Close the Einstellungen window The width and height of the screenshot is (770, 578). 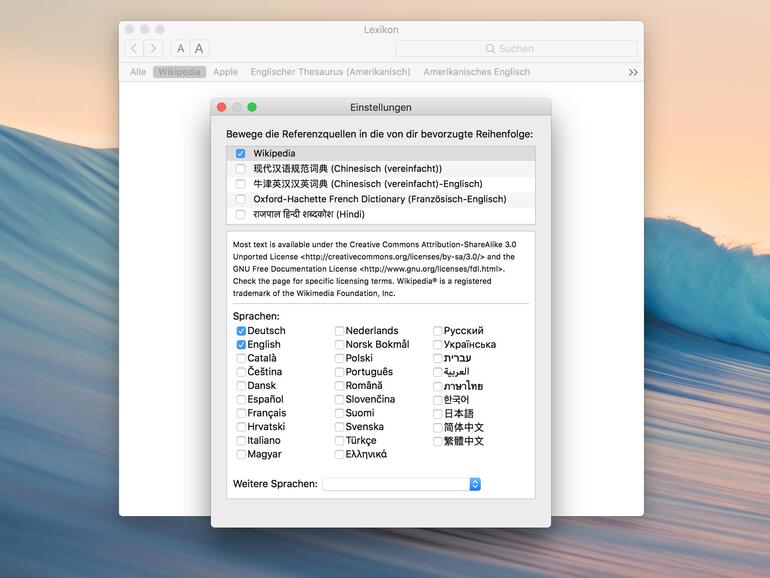pyautogui.click(x=221, y=107)
